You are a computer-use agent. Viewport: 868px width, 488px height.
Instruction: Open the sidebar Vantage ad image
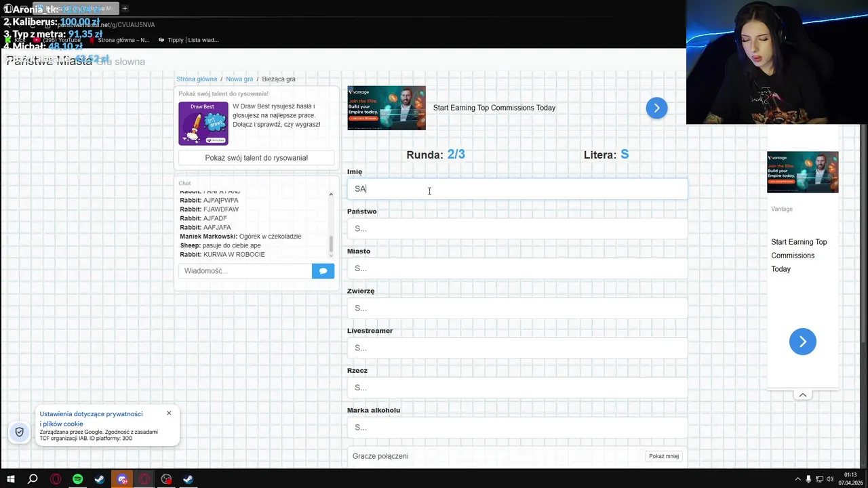point(803,172)
